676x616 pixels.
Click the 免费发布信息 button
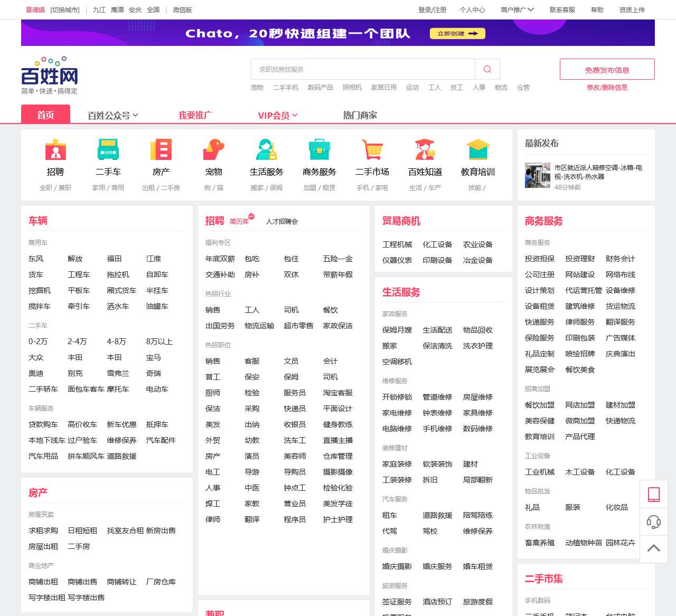607,69
